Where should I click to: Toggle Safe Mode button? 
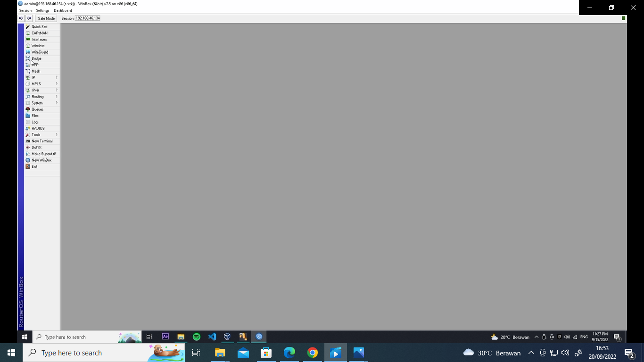pyautogui.click(x=46, y=18)
